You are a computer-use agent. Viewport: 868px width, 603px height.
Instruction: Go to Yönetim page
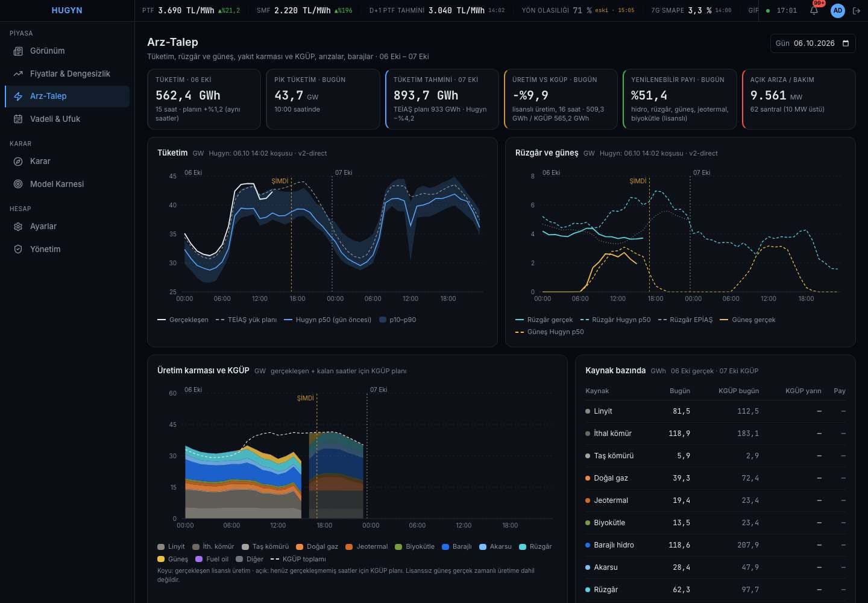[x=67, y=249]
